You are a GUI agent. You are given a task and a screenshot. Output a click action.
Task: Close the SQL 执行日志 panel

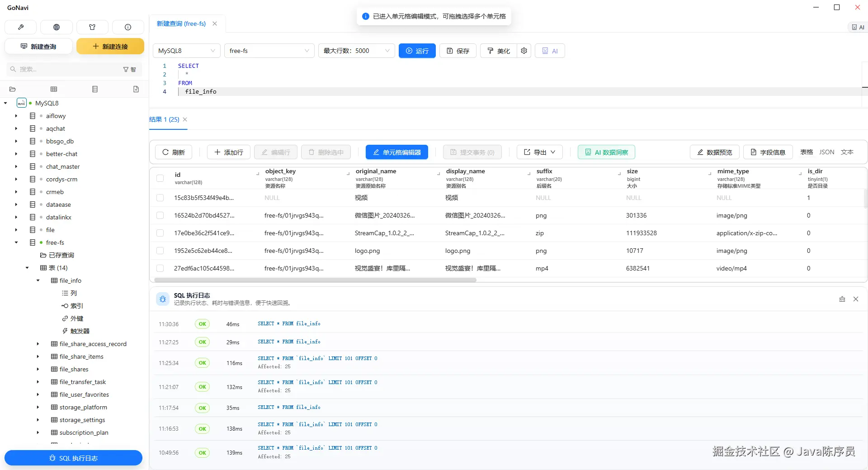(x=856, y=299)
